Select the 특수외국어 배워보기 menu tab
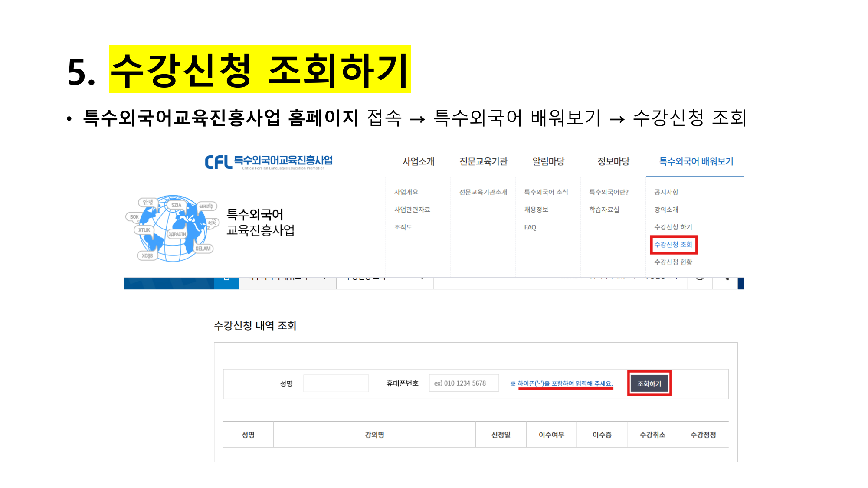The image size is (868, 488). (x=696, y=162)
